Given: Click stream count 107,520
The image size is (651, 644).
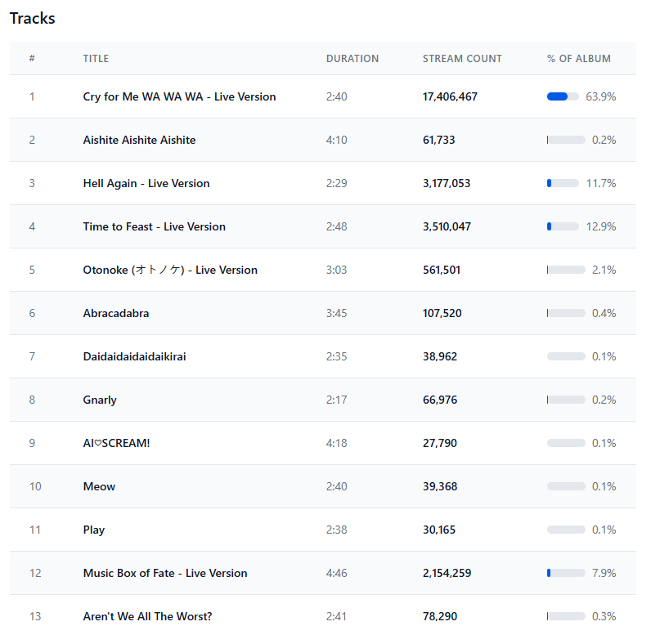Looking at the screenshot, I should click(442, 313).
